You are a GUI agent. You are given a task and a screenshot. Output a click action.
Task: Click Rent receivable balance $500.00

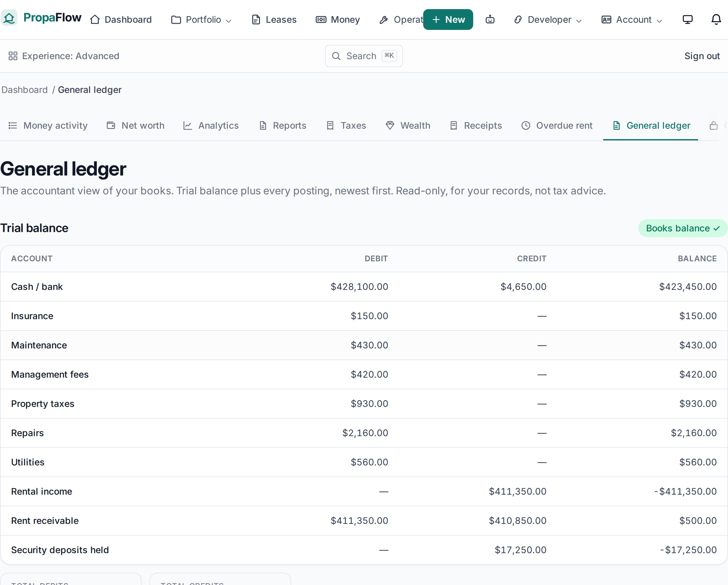(x=697, y=521)
